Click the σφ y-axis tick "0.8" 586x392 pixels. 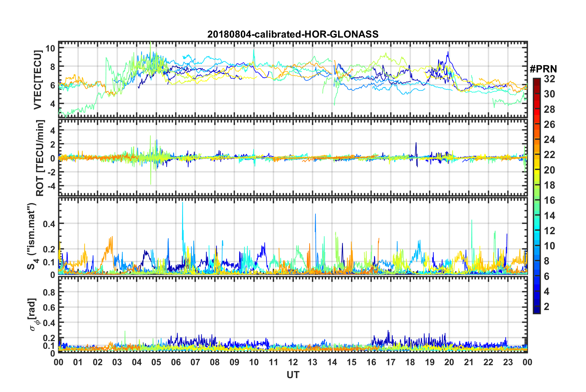point(49,292)
